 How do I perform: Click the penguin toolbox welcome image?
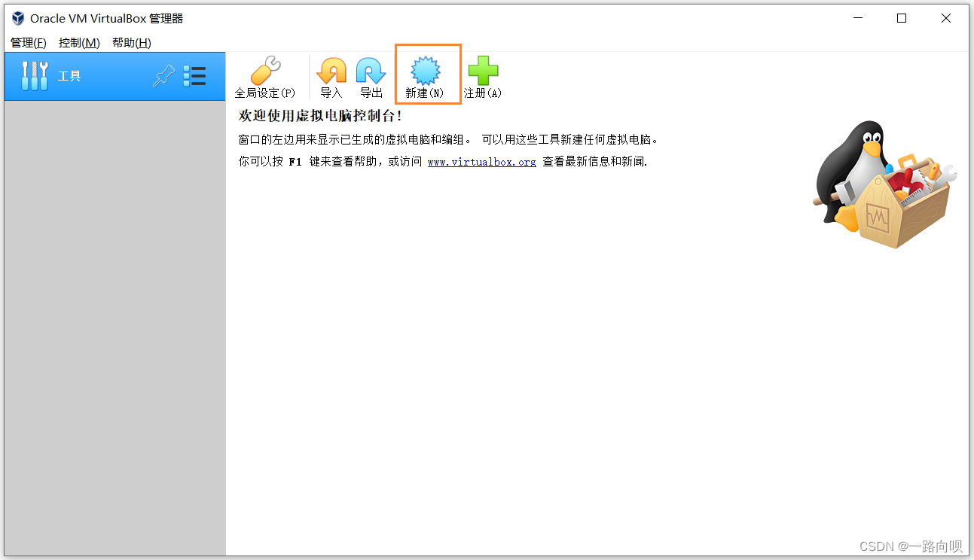pyautogui.click(x=884, y=185)
